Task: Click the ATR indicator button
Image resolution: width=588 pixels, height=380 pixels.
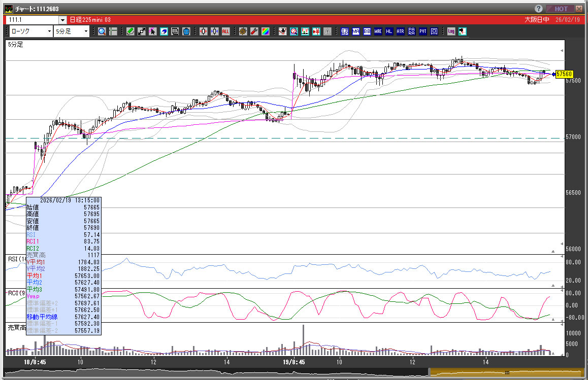Action: pos(401,31)
